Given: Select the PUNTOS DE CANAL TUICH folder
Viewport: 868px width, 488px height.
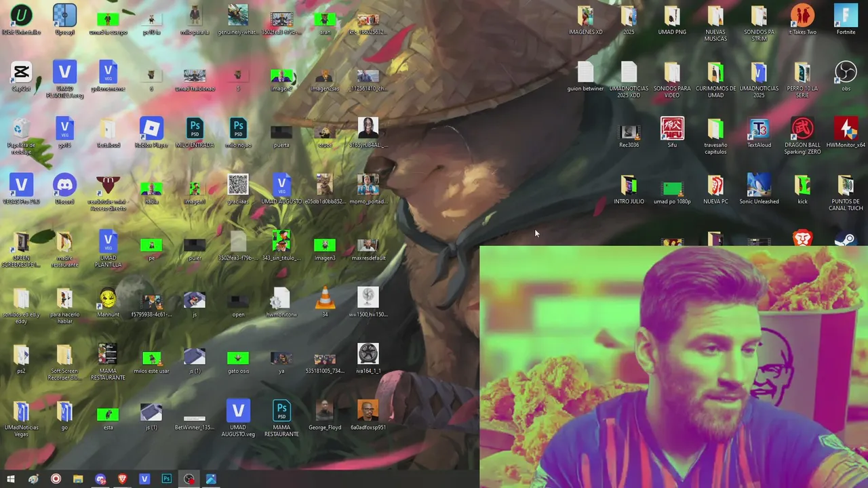Looking at the screenshot, I should (846, 192).
